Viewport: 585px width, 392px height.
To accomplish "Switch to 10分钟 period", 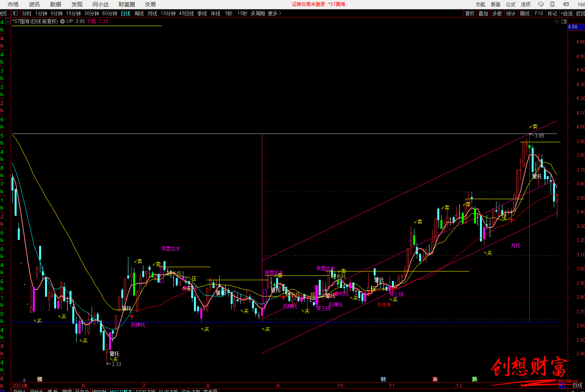I will click(168, 13).
